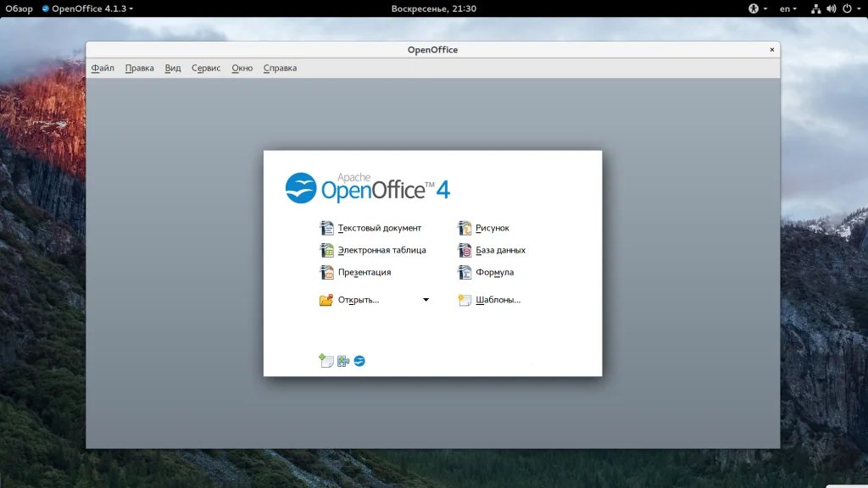Click the new templates icon with green plus
This screenshot has height=488, width=868.
tap(326, 361)
